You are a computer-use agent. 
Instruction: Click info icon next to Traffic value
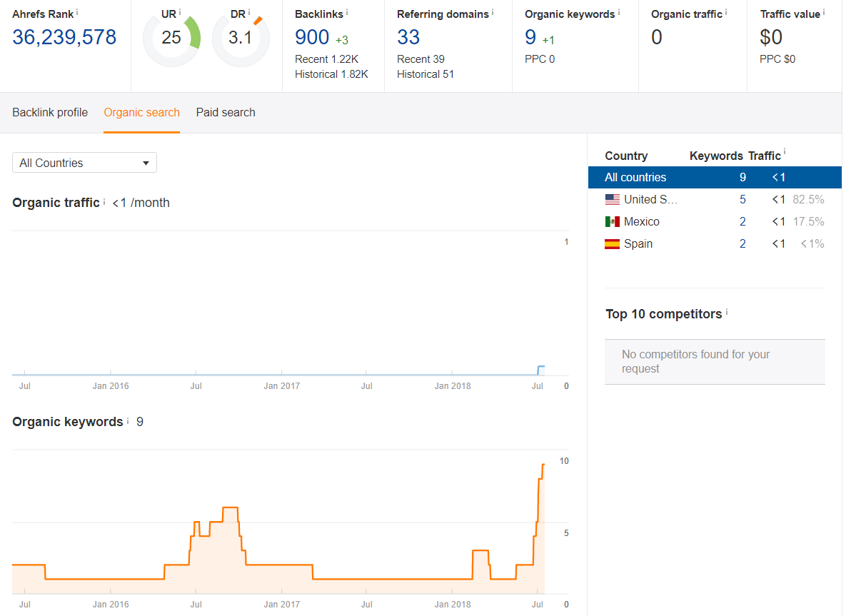click(x=824, y=12)
